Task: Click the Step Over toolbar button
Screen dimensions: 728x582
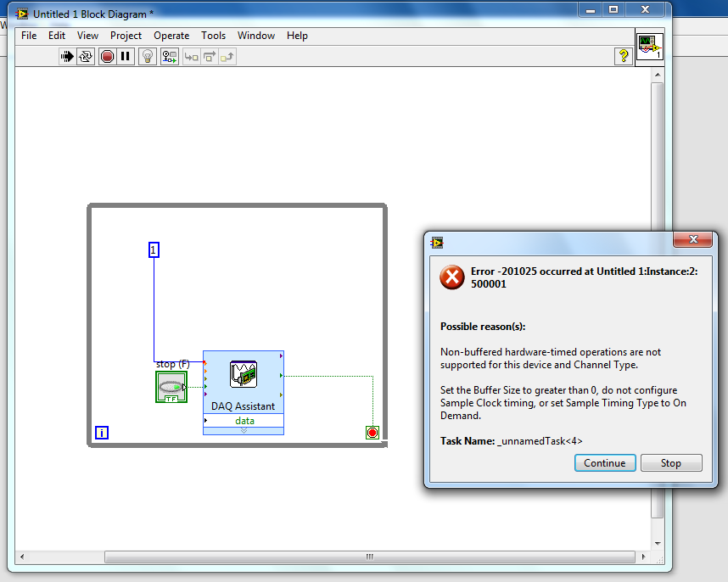Action: click(210, 57)
